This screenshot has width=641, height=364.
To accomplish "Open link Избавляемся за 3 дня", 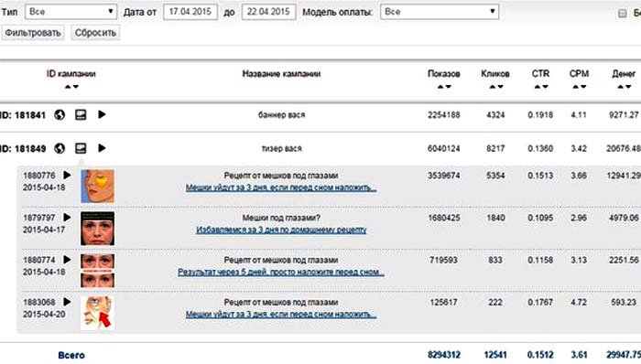I will [x=281, y=230].
